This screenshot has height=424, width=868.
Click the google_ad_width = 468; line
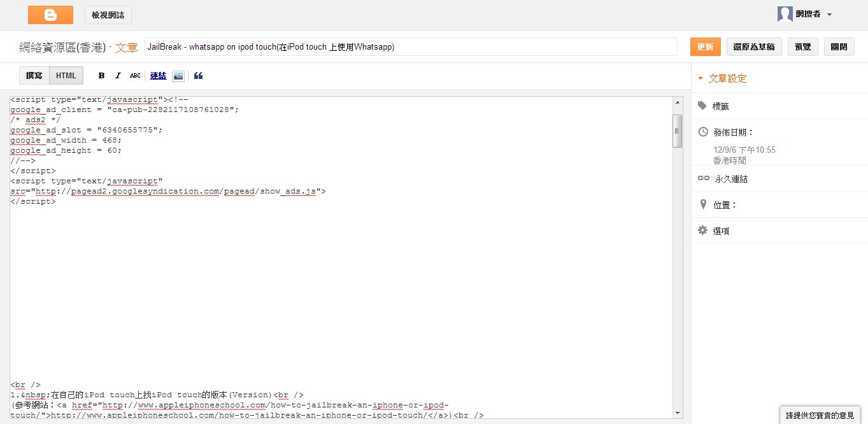[x=66, y=140]
